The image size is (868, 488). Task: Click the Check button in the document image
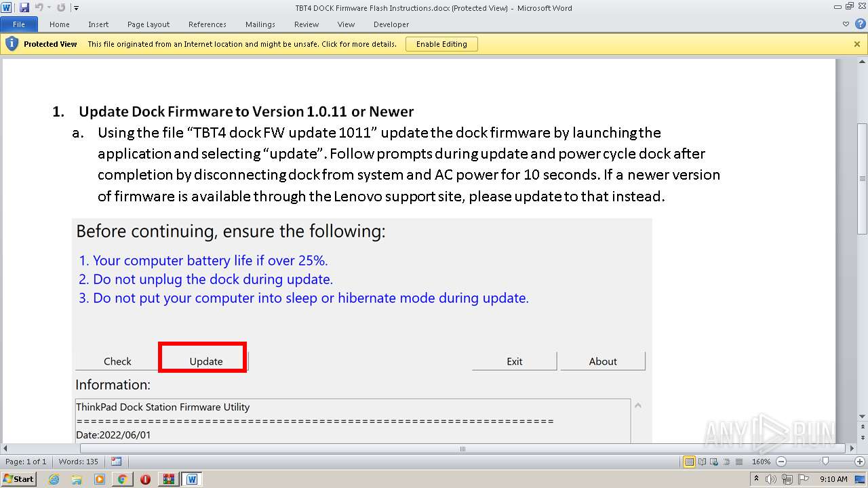(x=117, y=361)
